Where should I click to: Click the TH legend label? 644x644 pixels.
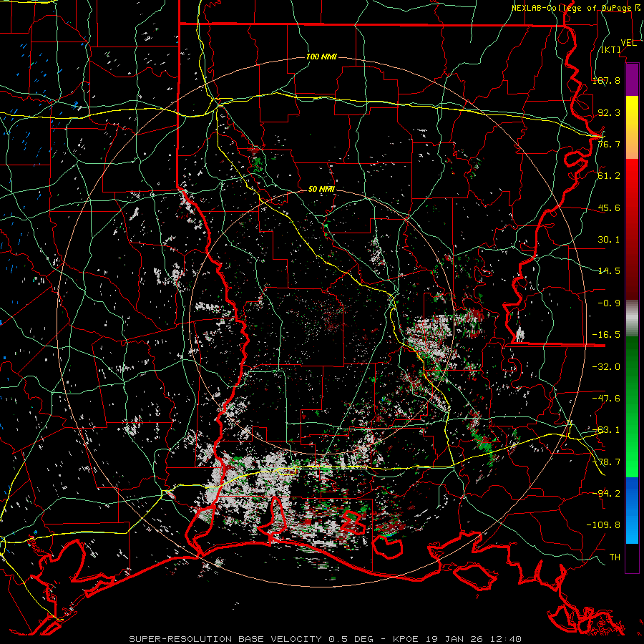[x=615, y=557]
